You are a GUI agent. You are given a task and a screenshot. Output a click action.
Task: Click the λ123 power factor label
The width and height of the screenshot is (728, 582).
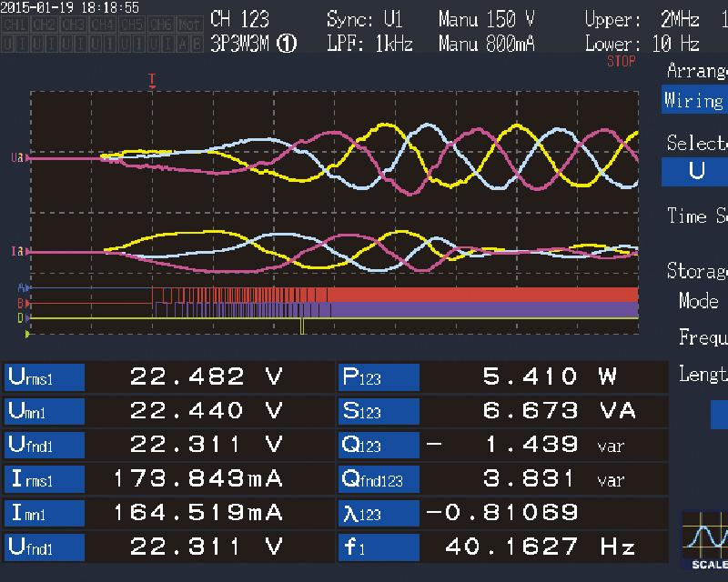pyautogui.click(x=379, y=512)
